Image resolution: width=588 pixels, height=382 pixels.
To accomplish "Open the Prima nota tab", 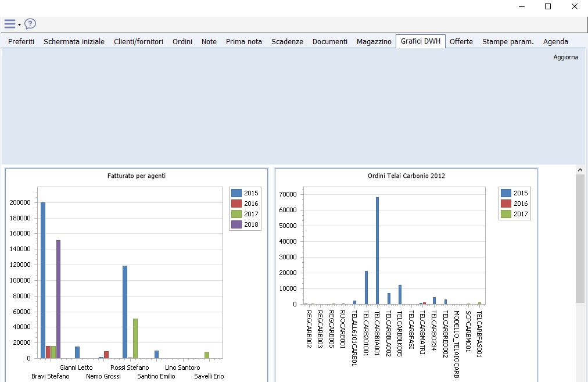I will [243, 42].
